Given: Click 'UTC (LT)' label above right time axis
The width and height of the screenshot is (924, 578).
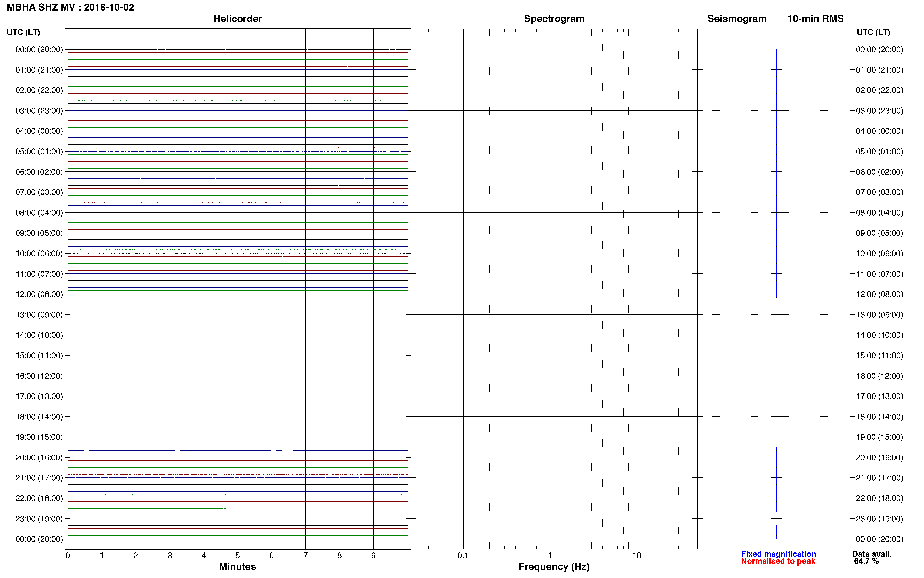Looking at the screenshot, I should [873, 32].
